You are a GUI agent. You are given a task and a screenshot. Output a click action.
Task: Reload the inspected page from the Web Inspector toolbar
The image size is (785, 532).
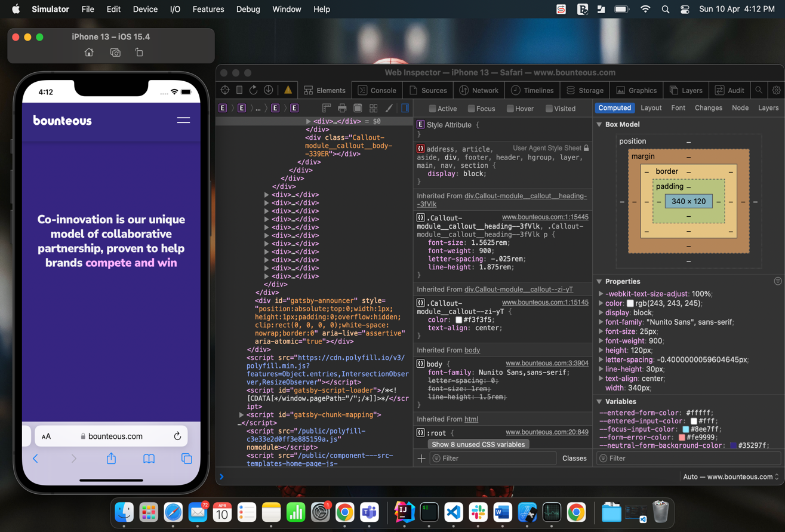[254, 90]
